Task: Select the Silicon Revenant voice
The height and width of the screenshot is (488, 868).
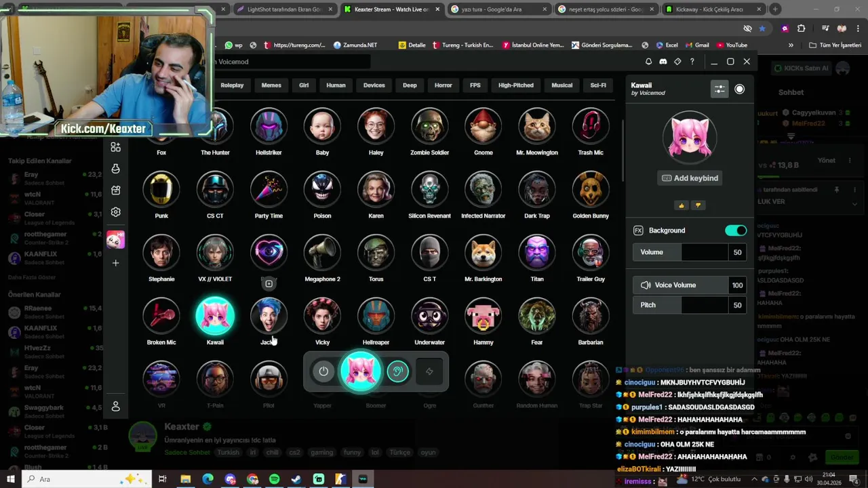Action: pyautogui.click(x=429, y=190)
